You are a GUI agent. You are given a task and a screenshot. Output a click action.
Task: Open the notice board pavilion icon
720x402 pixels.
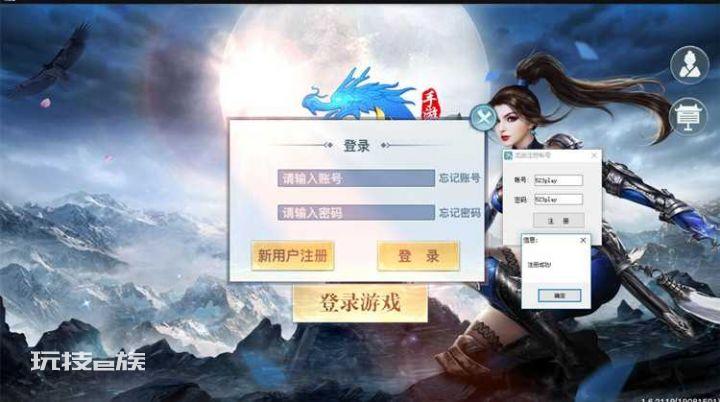tap(688, 116)
